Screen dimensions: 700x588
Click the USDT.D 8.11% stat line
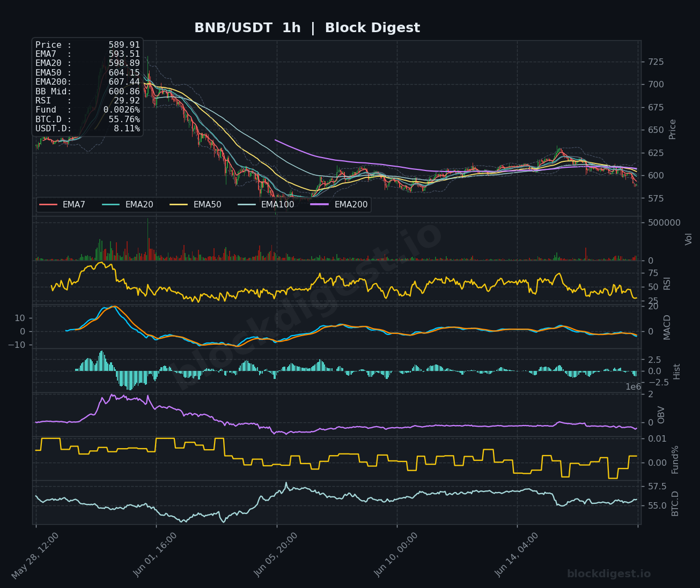click(x=87, y=129)
